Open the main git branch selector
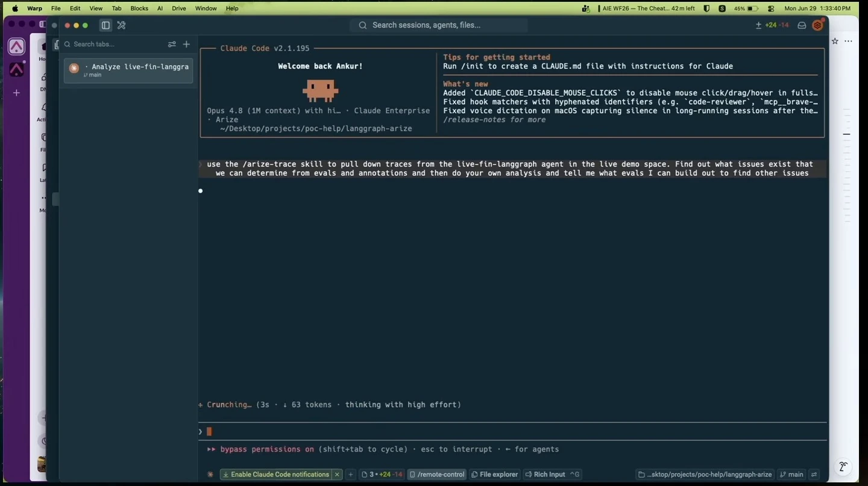 (x=791, y=475)
